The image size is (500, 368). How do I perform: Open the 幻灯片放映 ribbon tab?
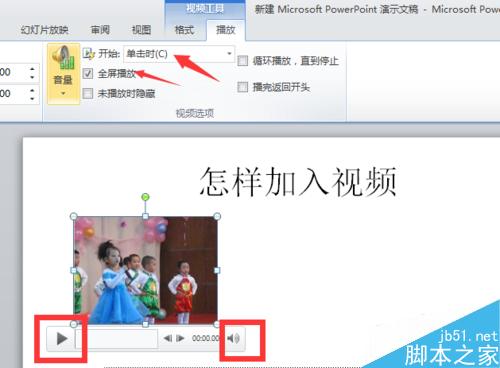[x=44, y=30]
